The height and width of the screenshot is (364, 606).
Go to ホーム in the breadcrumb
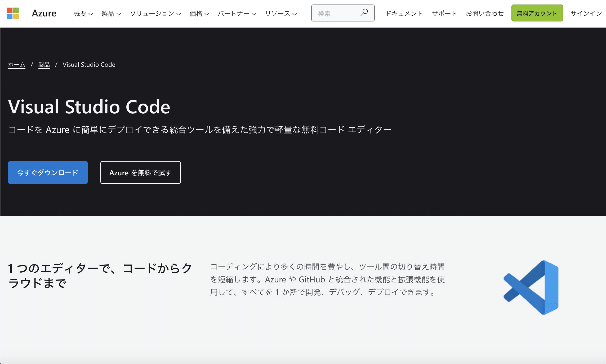coord(16,65)
